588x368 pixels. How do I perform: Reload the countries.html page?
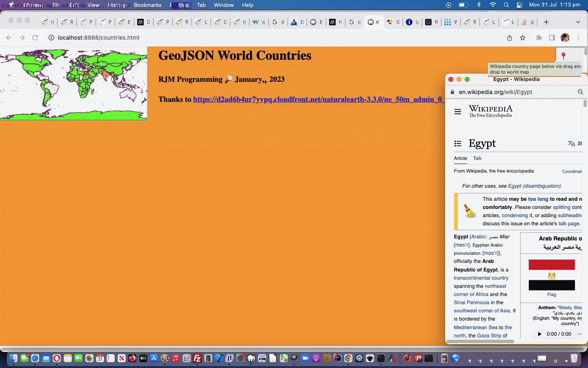35,38
